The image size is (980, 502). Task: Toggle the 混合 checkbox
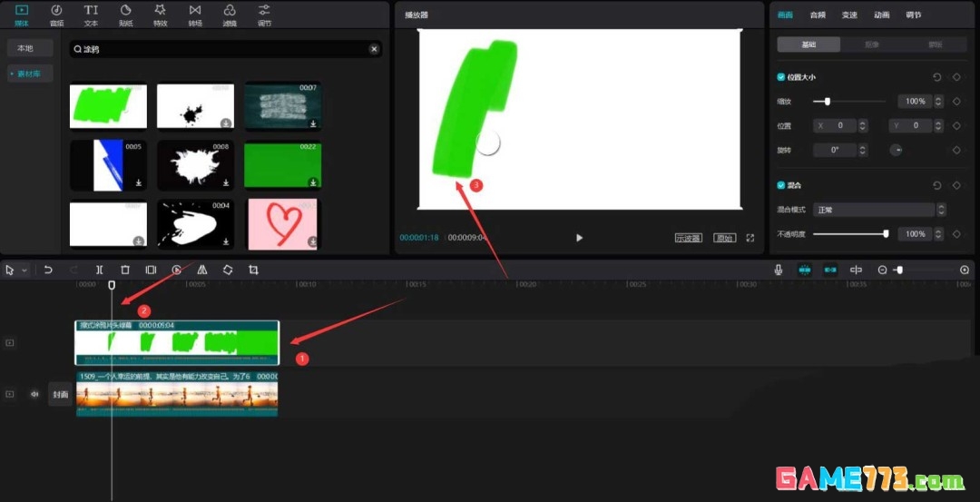781,185
